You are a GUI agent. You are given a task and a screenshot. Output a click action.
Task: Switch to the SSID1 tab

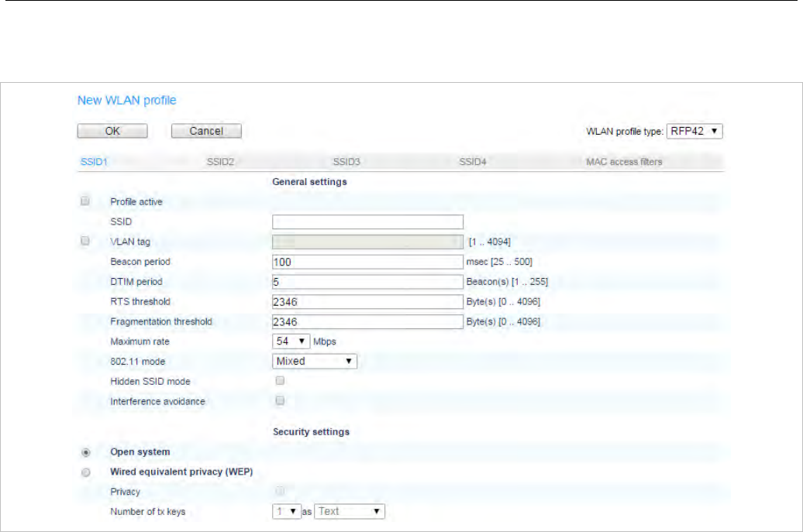[94, 162]
